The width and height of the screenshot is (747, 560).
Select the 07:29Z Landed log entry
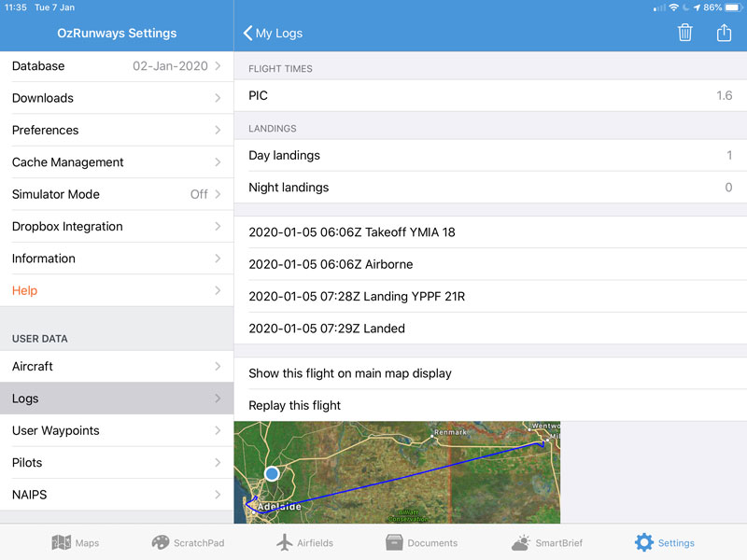[x=490, y=329]
